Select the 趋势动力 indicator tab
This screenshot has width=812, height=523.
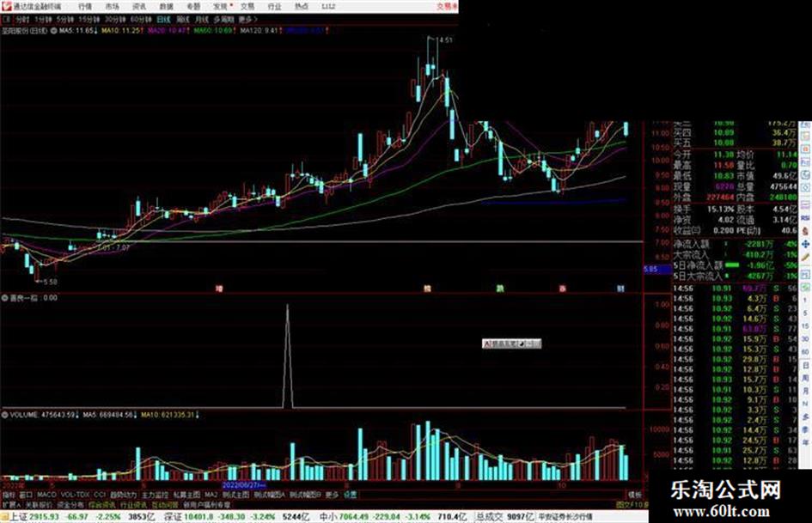[x=123, y=495]
